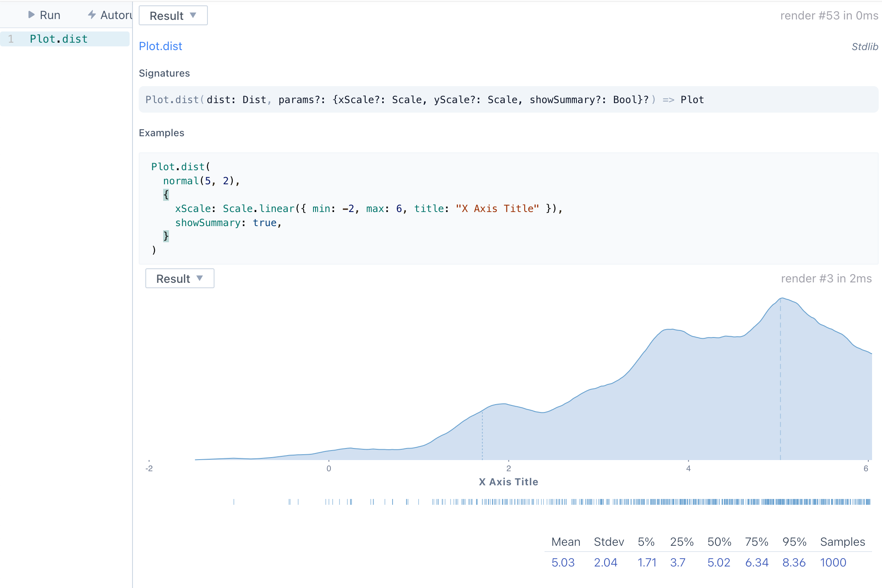Click the Mean value 5.03
Viewport: 882px width, 588px height.
pos(563,562)
